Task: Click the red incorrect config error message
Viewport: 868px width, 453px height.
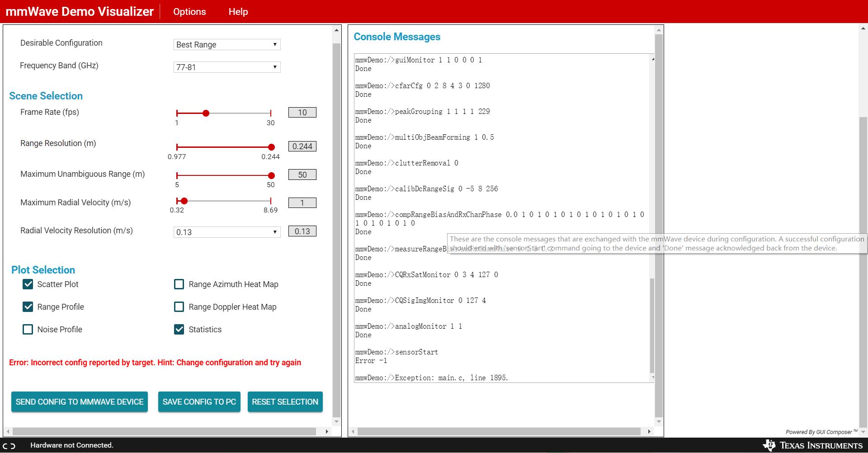Action: 155,363
